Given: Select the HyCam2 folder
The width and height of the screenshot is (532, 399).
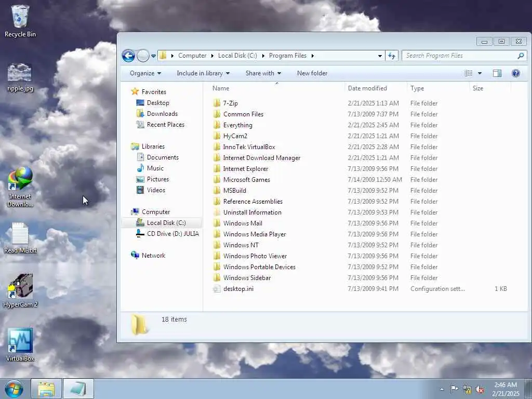Looking at the screenshot, I should [235, 136].
